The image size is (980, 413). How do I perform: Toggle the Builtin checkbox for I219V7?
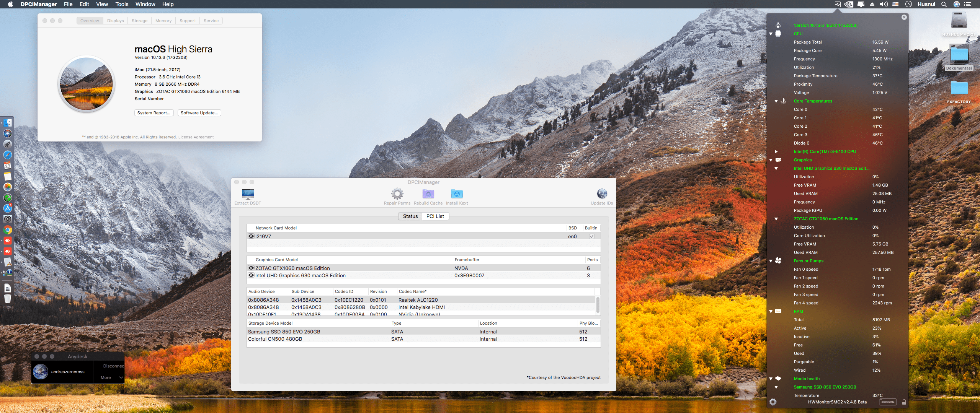click(591, 236)
